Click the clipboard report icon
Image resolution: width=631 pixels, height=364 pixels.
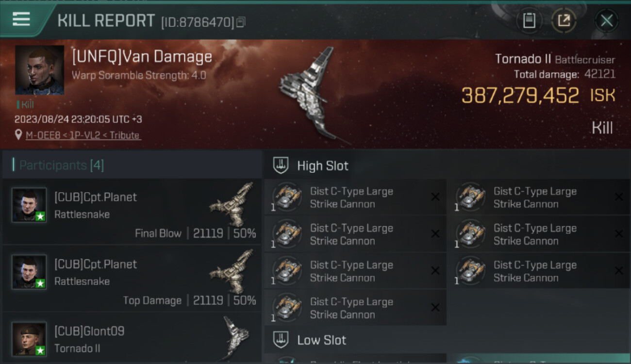click(529, 20)
